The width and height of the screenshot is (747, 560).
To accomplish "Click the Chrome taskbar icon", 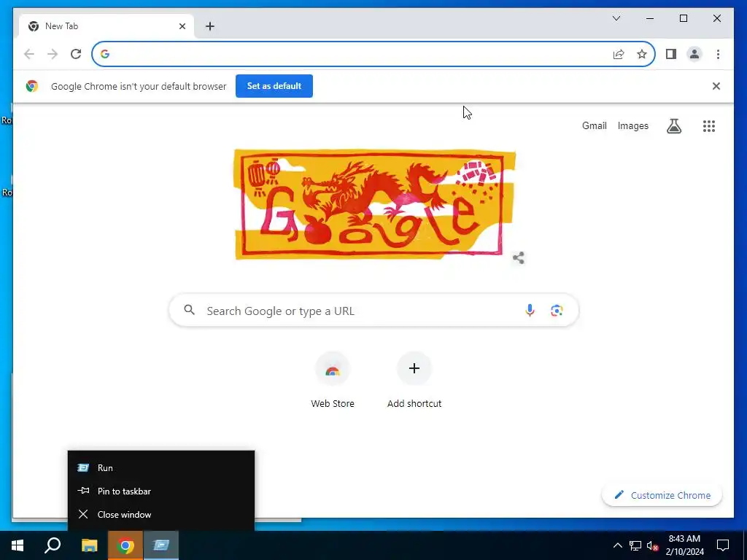I will (125, 545).
